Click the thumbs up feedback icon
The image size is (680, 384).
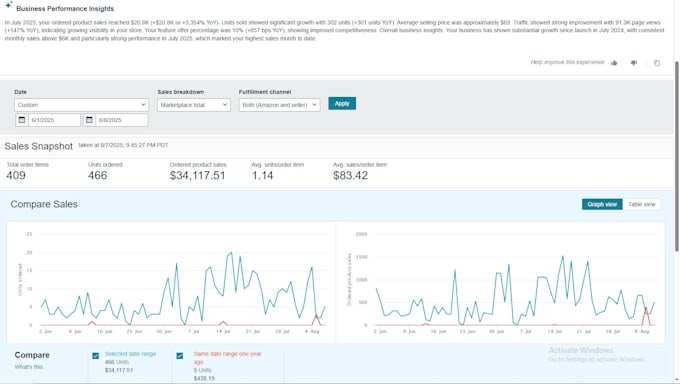pyautogui.click(x=614, y=63)
